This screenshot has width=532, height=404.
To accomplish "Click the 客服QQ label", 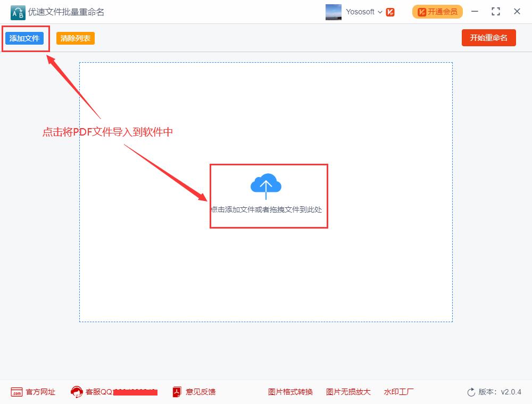I will pos(99,392).
